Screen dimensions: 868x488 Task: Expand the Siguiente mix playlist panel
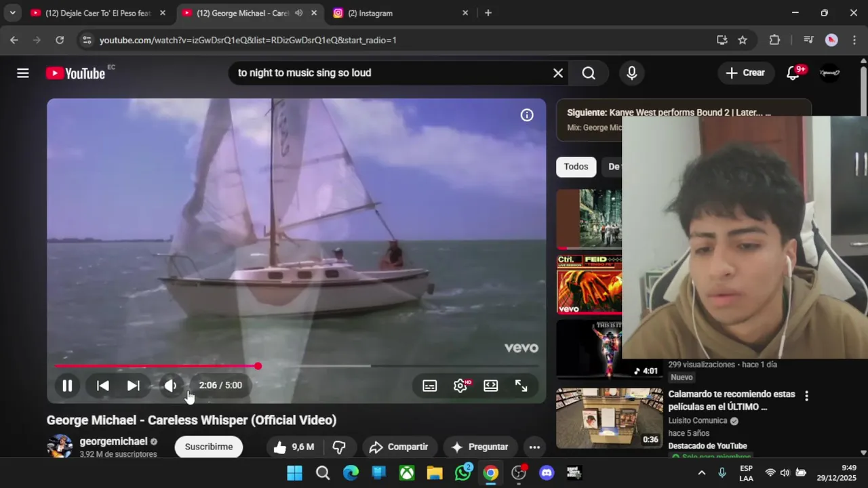[684, 120]
